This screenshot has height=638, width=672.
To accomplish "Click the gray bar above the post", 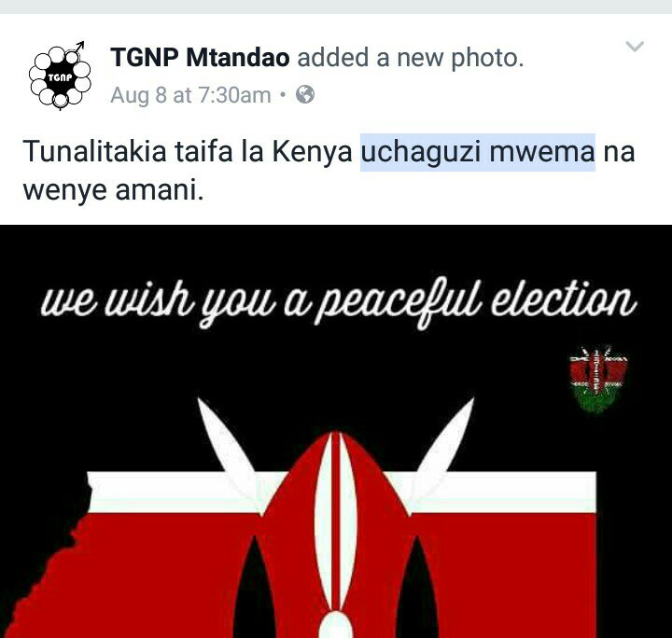I will pos(336,7).
